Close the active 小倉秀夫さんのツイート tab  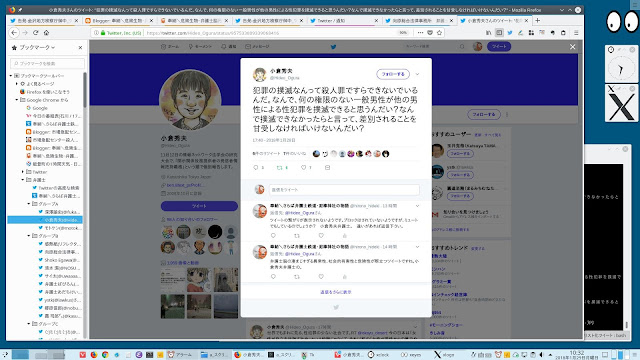point(526,20)
